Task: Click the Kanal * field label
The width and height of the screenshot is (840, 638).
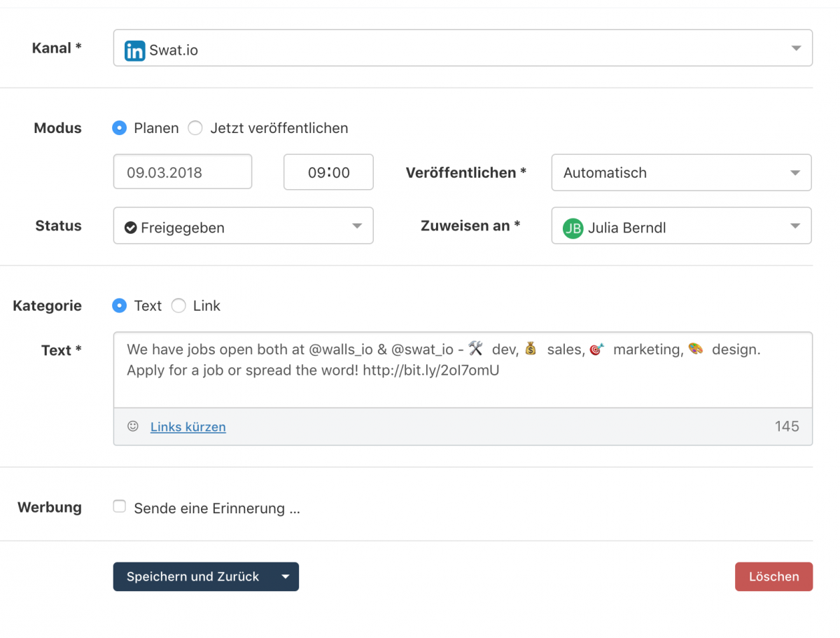Action: click(x=57, y=48)
